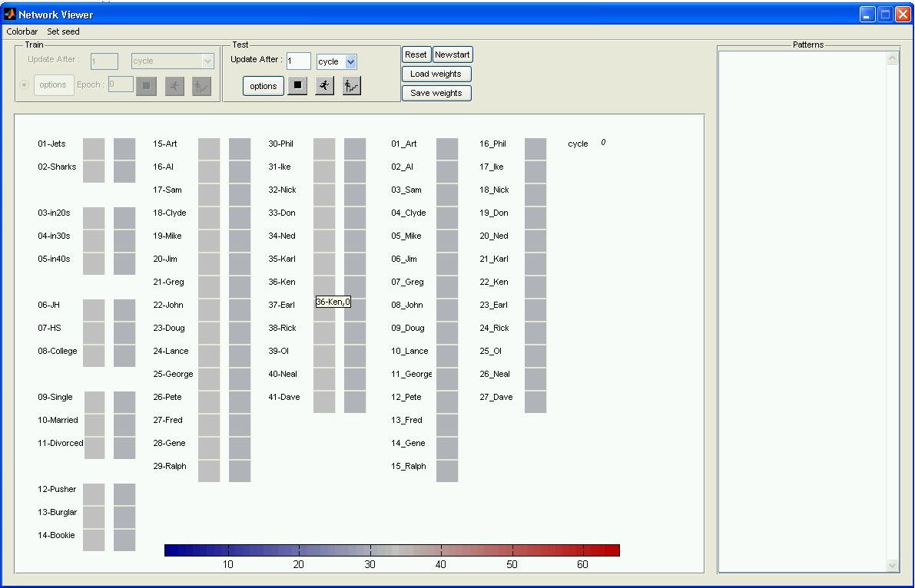Click the Train panel step icon

201,86
